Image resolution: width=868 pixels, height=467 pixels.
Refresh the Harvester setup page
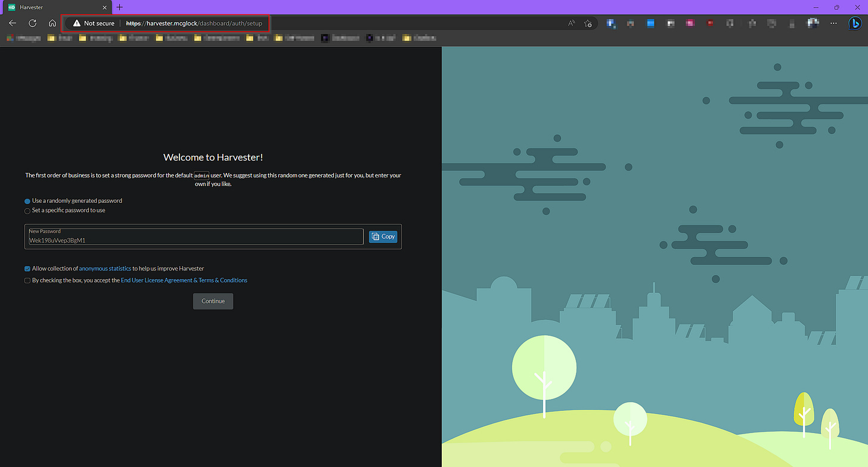click(33, 23)
